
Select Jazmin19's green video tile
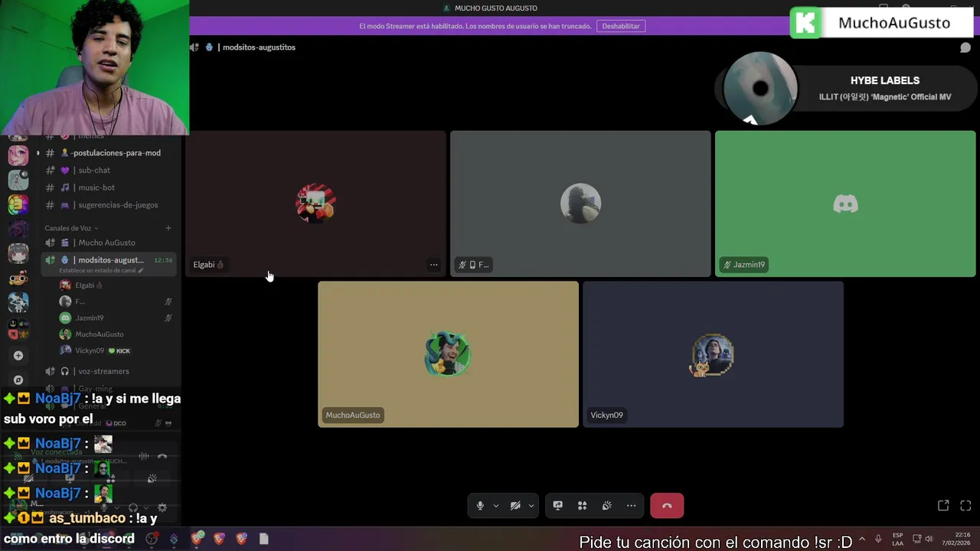point(845,204)
